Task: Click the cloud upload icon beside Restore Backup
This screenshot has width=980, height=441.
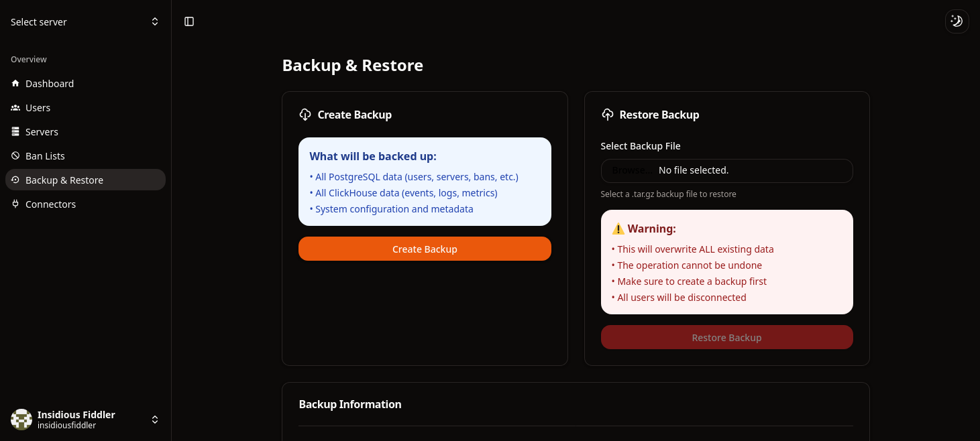Action: tap(608, 114)
